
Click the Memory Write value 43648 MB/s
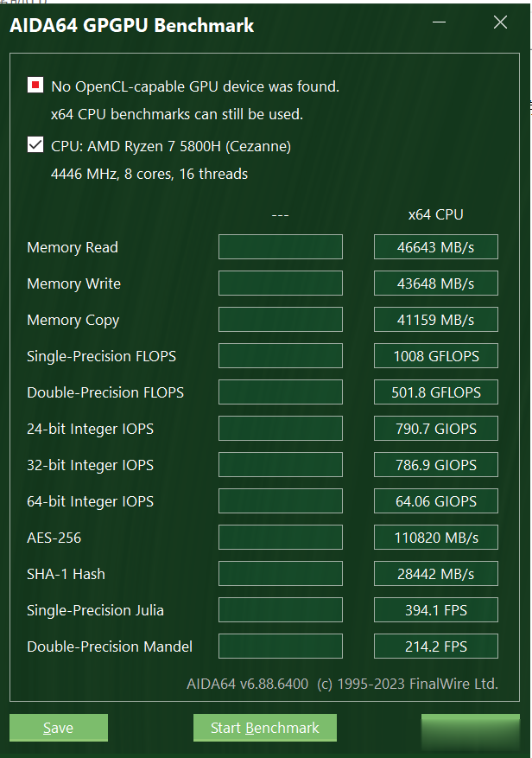click(x=436, y=283)
